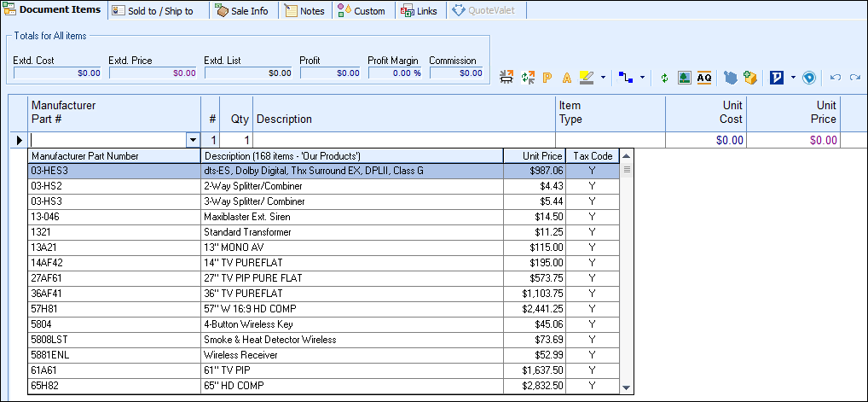868x402 pixels.
Task: Click the box with green plus icon
Action: point(750,78)
